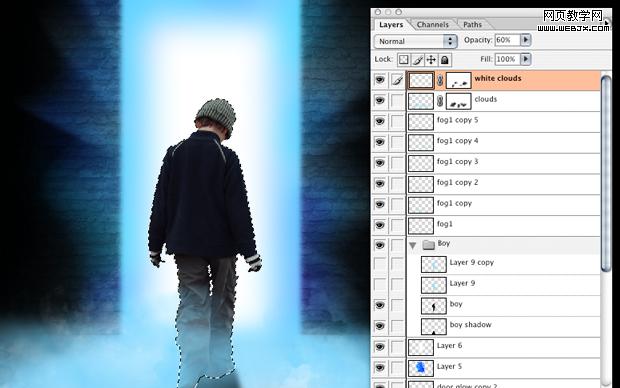Image resolution: width=620 pixels, height=388 pixels.
Task: Toggle visibility of Layer 6
Action: tap(380, 347)
